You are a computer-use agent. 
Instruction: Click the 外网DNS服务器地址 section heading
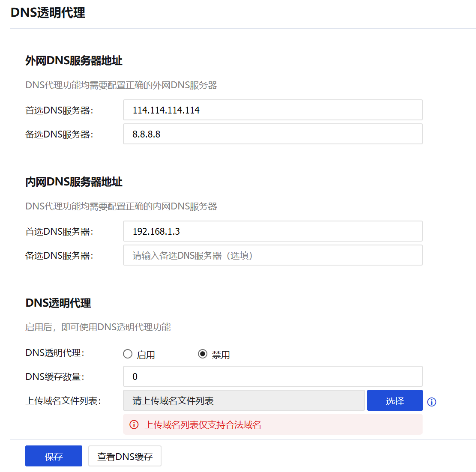(x=73, y=61)
